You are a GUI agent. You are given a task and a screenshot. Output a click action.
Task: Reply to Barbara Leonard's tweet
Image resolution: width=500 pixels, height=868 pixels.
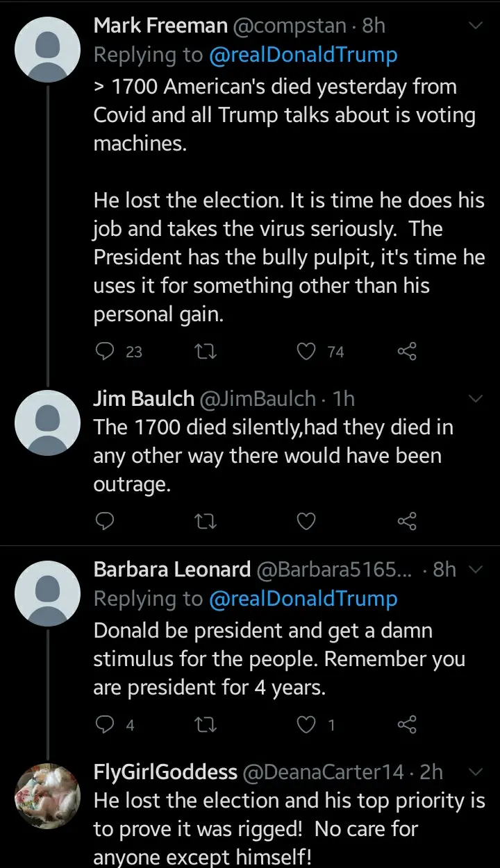click(x=104, y=724)
